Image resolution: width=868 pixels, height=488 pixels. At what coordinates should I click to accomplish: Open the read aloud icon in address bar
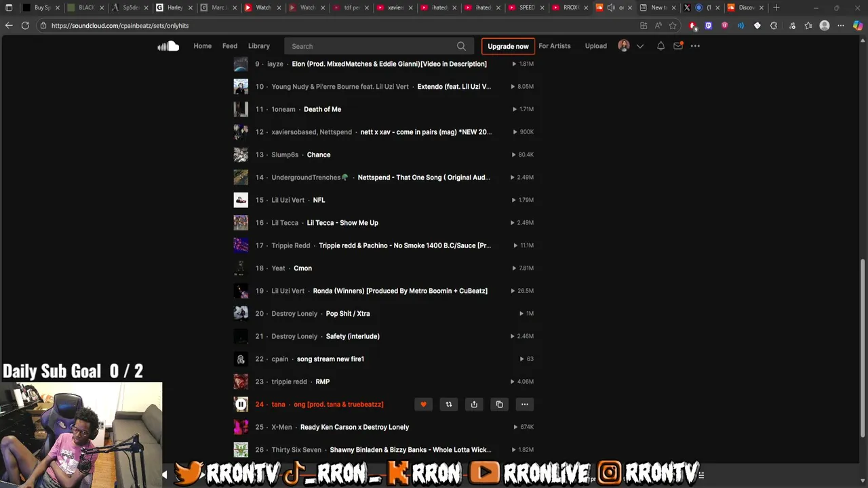(x=658, y=25)
